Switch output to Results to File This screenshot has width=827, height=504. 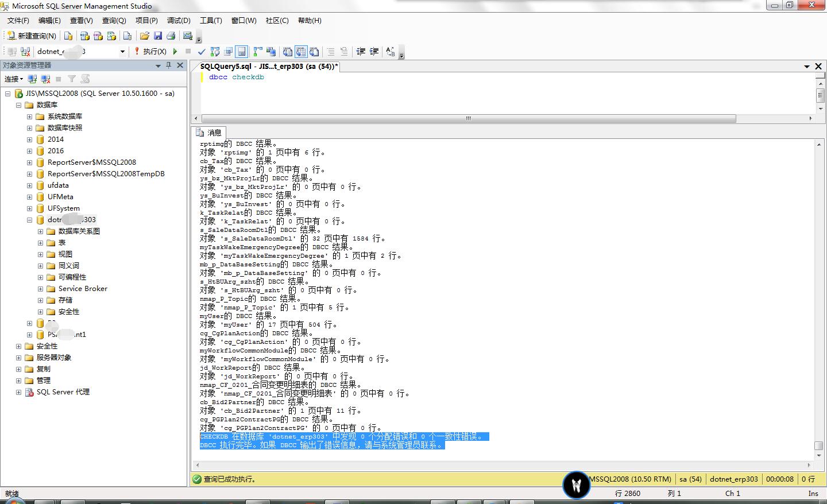click(x=314, y=51)
